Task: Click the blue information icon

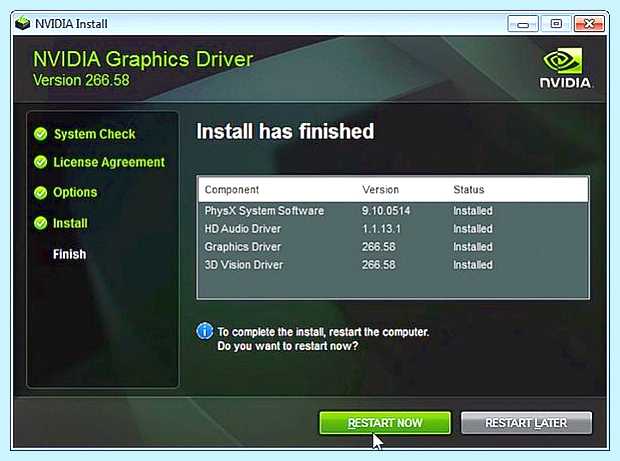Action: point(204,331)
